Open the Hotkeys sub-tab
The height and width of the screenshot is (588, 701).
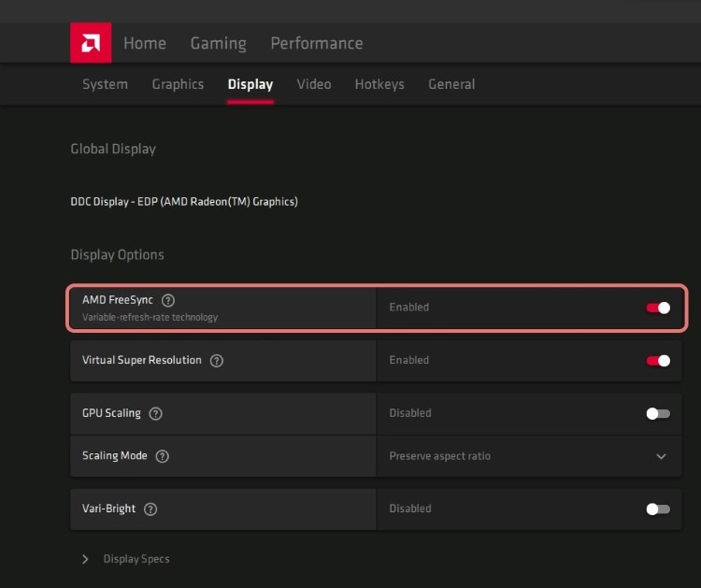[379, 84]
